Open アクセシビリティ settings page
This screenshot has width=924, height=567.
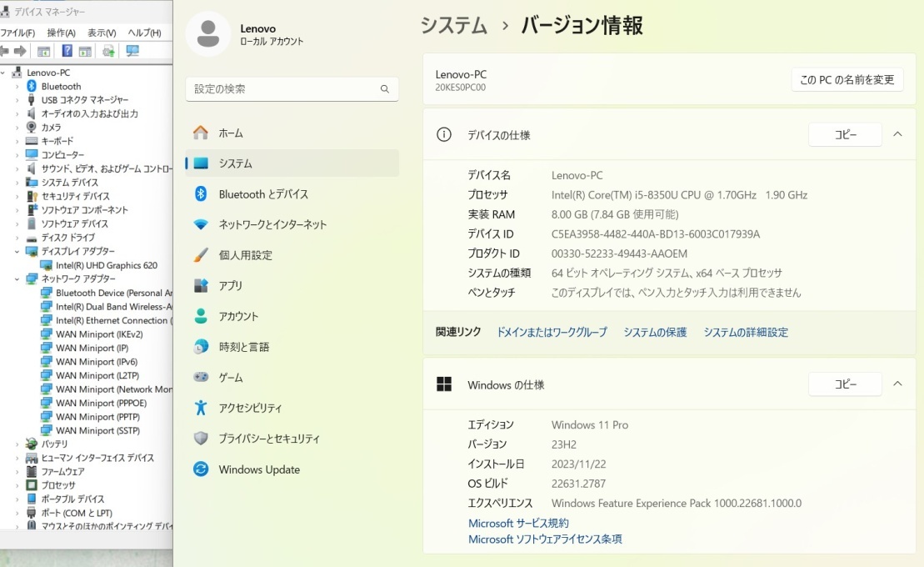pyautogui.click(x=292, y=408)
